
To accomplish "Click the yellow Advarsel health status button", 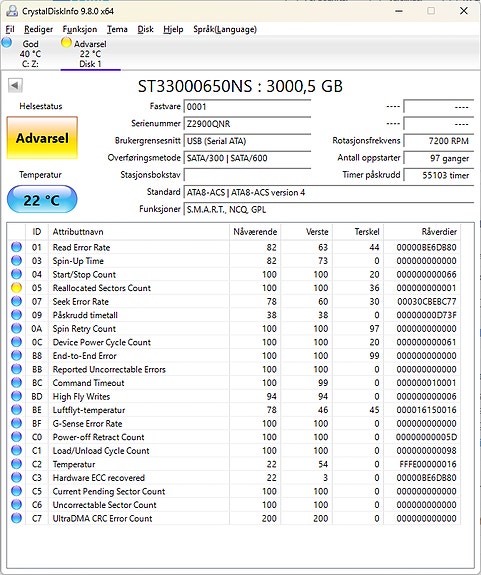I will click(42, 138).
